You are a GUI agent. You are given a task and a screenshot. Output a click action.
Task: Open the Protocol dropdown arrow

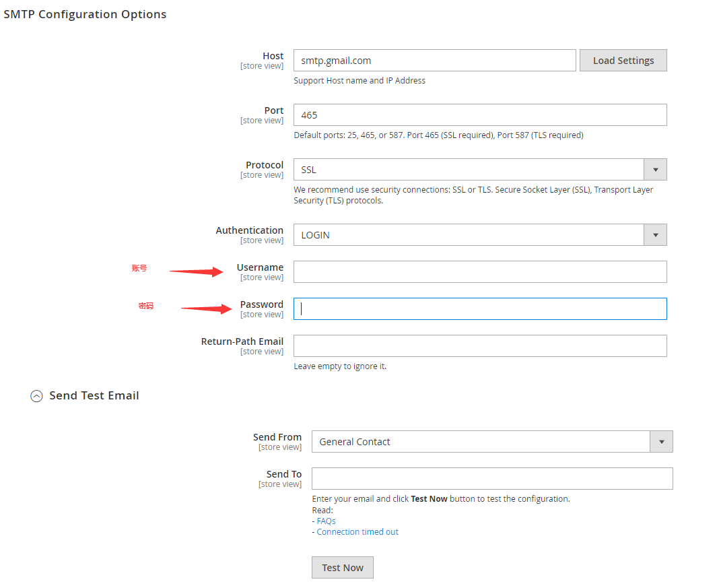coord(655,169)
